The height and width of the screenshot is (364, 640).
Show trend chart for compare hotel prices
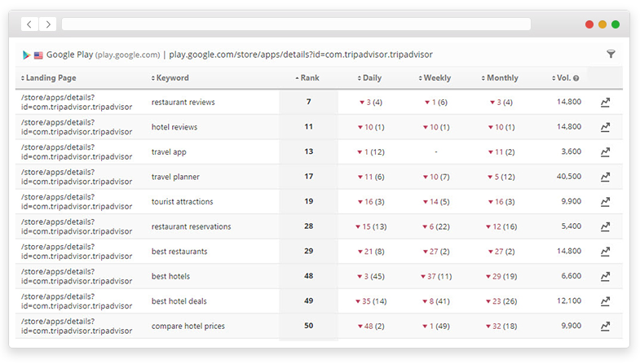point(605,327)
